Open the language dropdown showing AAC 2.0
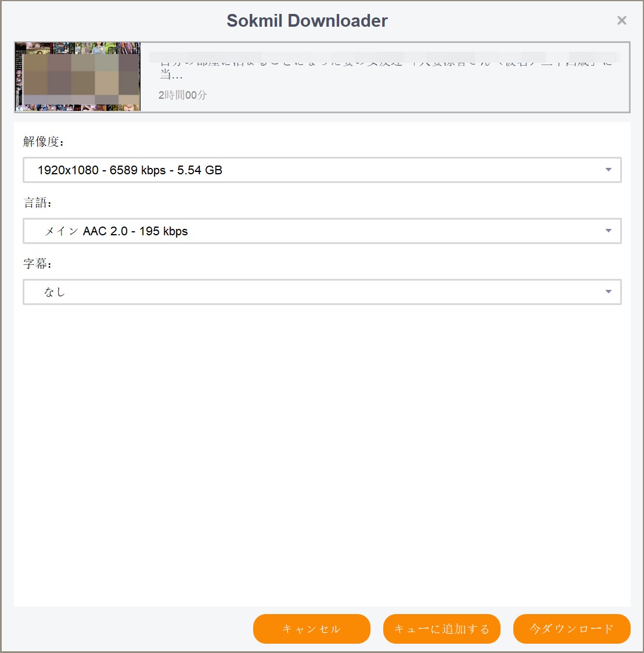Screen dimensions: 644x653 (x=322, y=231)
